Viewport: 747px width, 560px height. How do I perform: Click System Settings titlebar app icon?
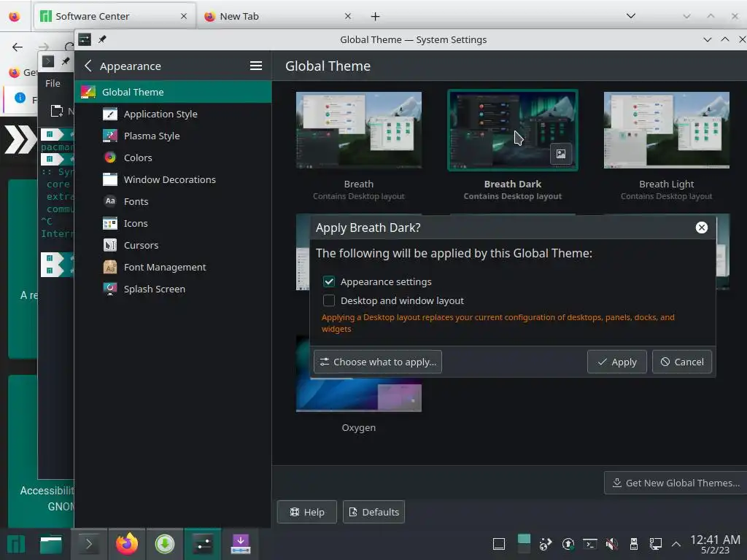point(85,39)
